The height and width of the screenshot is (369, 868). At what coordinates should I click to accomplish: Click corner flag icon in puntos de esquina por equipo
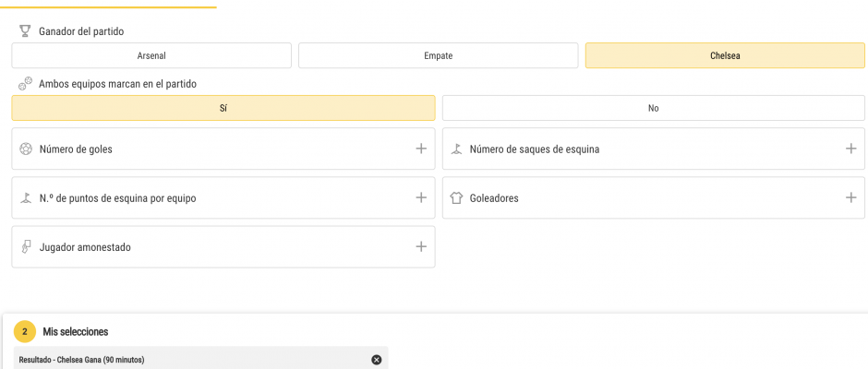tap(26, 198)
